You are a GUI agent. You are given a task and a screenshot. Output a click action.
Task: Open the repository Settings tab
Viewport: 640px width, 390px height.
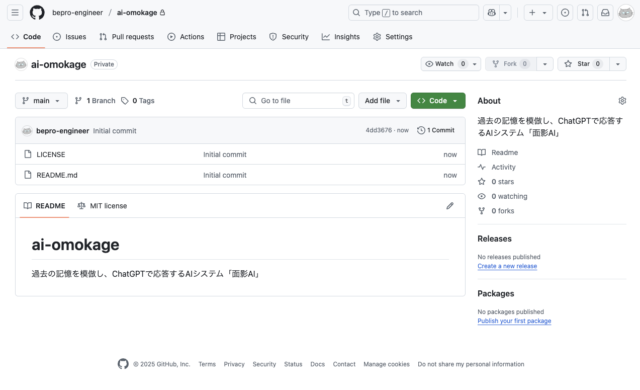tap(393, 37)
